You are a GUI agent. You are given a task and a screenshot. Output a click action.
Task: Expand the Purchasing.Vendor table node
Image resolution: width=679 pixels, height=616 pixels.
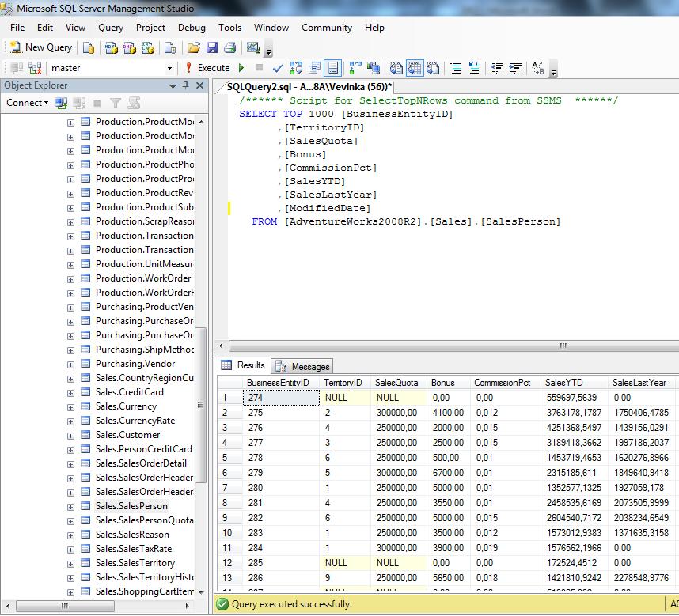pyautogui.click(x=70, y=365)
